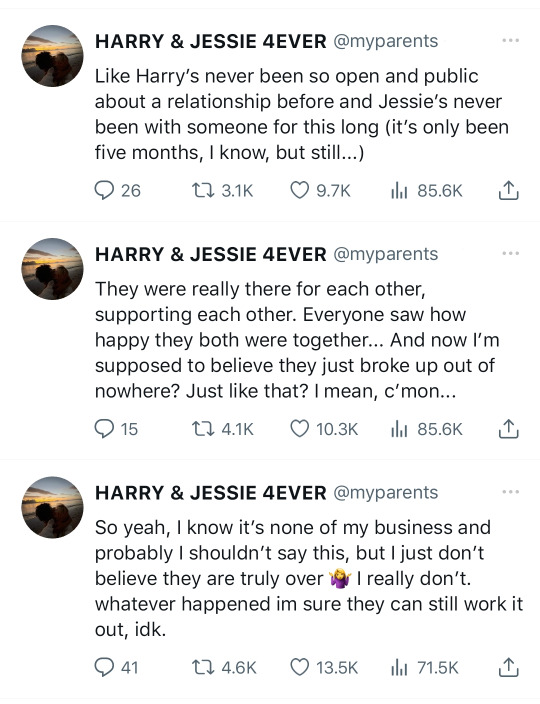This screenshot has height=704, width=540.
Task: Open more options on third tweet
Action: (x=510, y=492)
